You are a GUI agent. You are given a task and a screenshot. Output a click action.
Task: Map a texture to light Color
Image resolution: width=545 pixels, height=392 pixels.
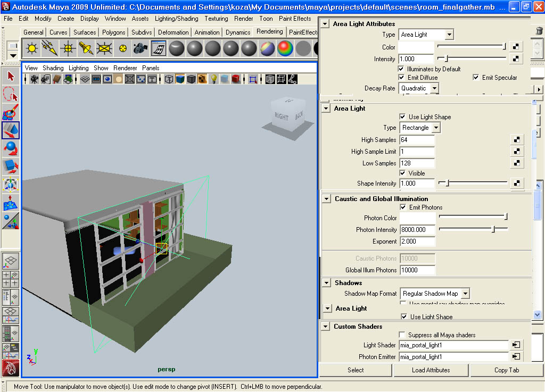[516, 46]
